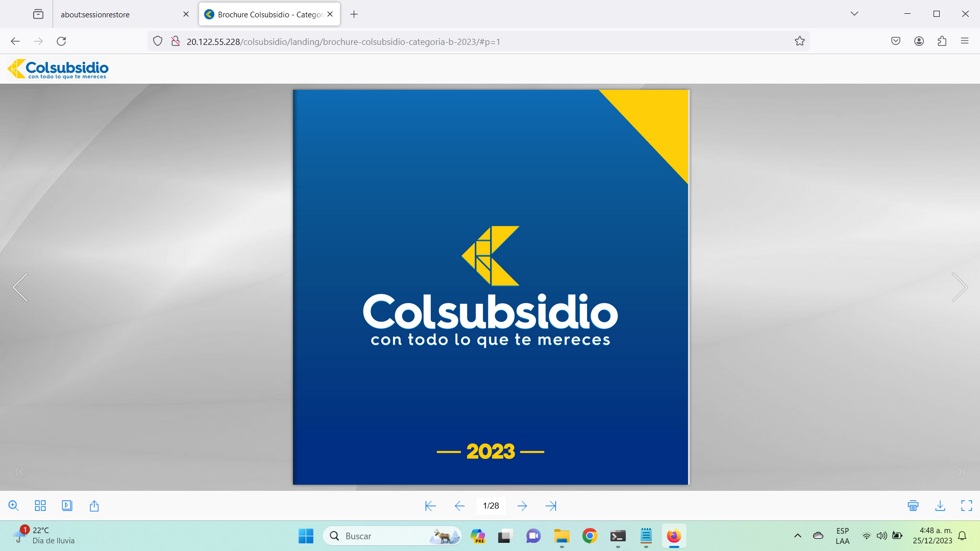Screen dimensions: 980x551
Task: Flip forward using right side arrow
Action: click(959, 287)
